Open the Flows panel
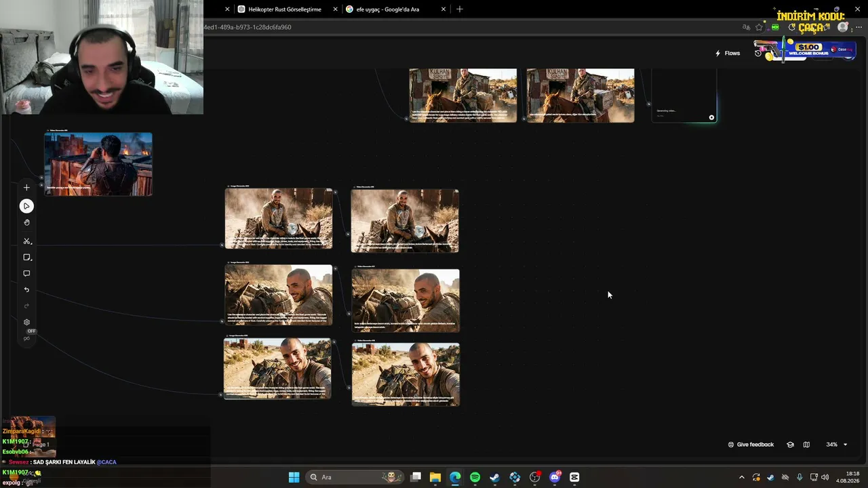Viewport: 868px width, 488px height. (x=728, y=53)
